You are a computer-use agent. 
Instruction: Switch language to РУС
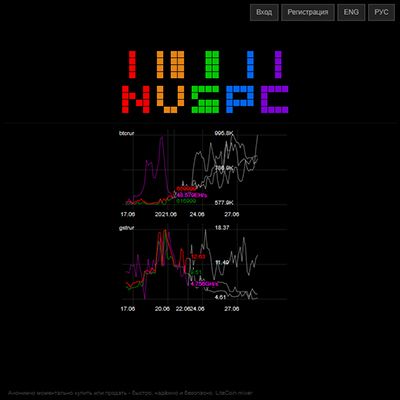point(381,12)
